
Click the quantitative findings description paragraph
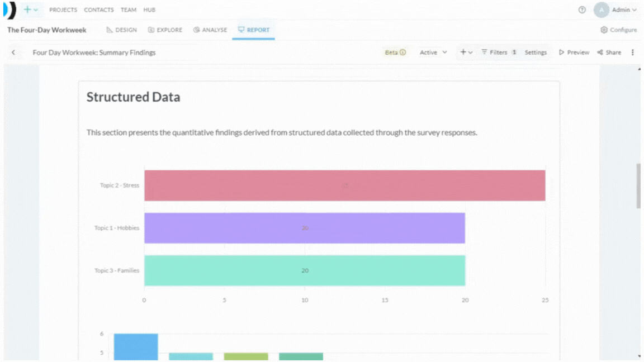click(x=282, y=132)
